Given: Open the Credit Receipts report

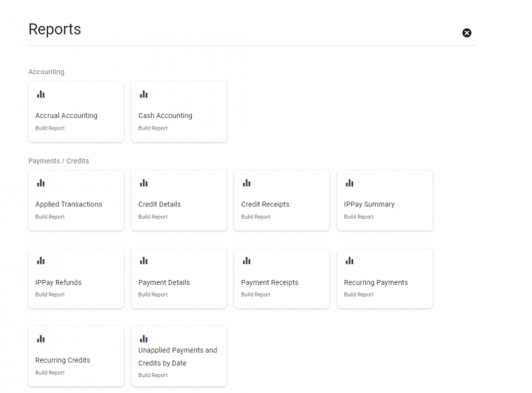Looking at the screenshot, I should click(265, 204).
